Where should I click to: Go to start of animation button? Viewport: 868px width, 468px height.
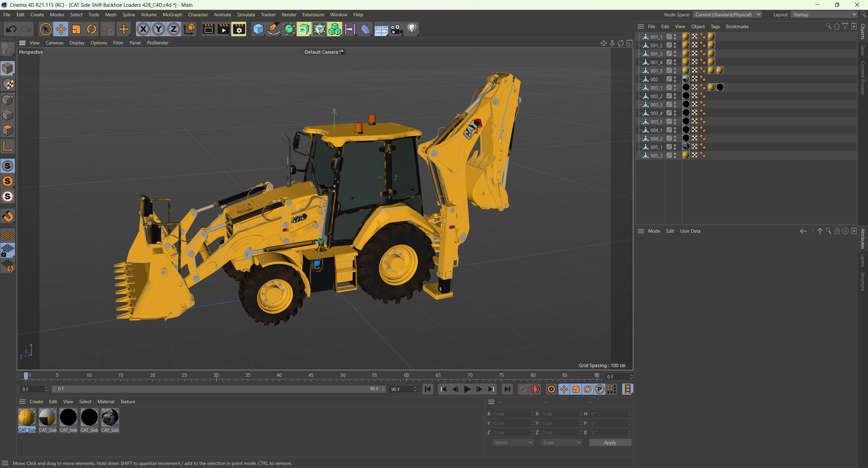[428, 389]
